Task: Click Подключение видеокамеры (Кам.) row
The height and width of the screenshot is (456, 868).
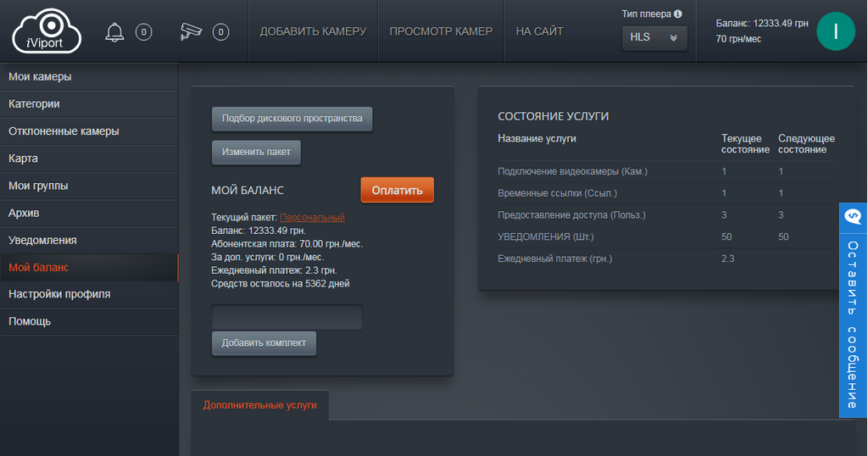Action: pos(666,171)
